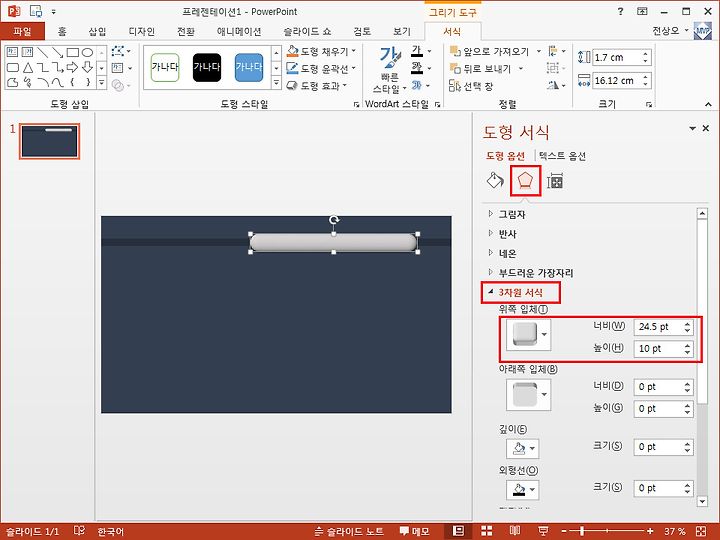Switch to reading view icon

coord(515,531)
